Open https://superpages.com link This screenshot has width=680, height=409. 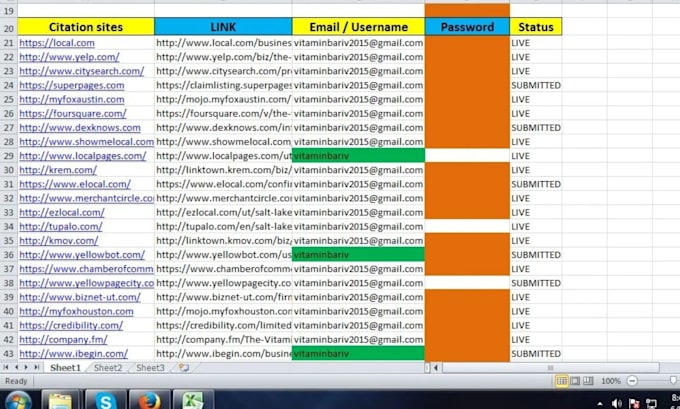coord(72,85)
